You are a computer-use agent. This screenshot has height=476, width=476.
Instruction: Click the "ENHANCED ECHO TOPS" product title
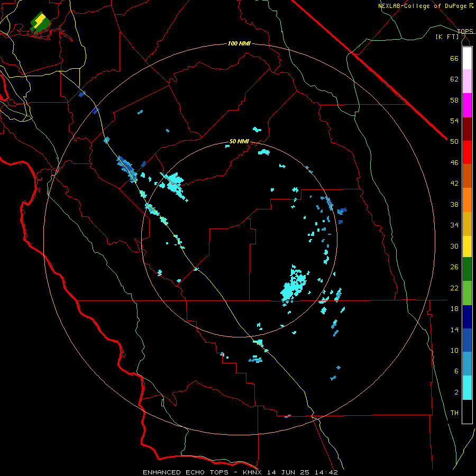[x=186, y=472]
